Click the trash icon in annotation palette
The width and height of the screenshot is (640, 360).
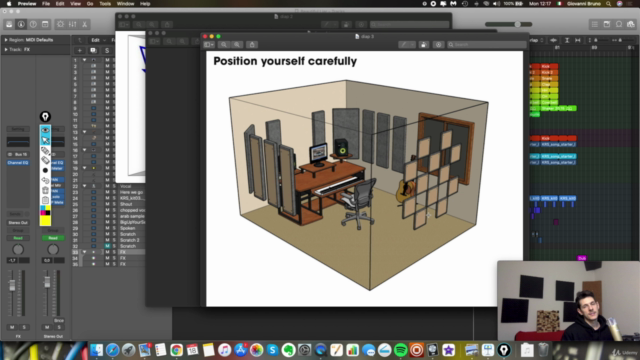(x=45, y=190)
